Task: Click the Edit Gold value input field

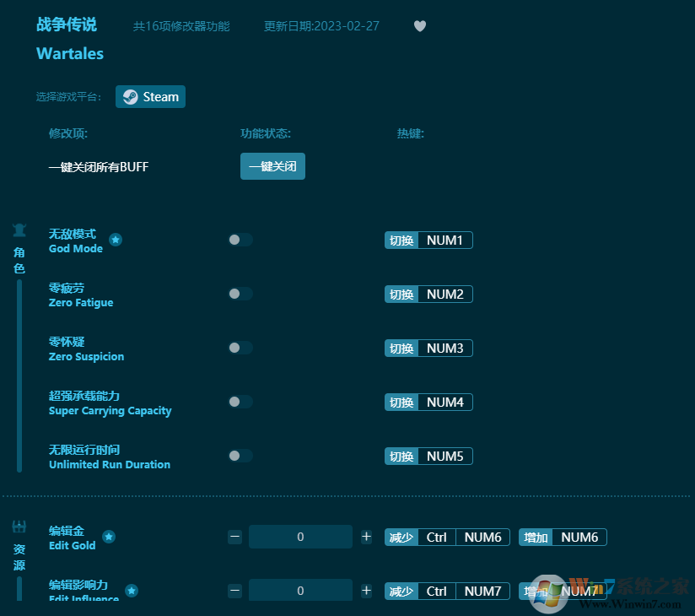Action: click(300, 537)
